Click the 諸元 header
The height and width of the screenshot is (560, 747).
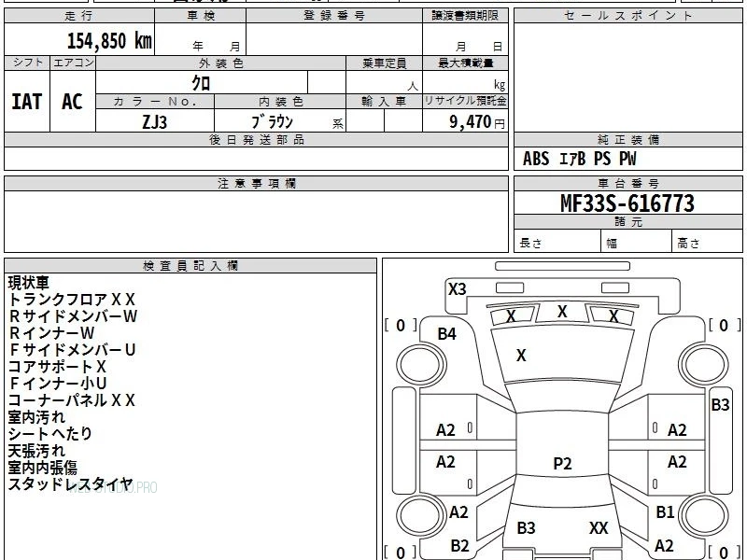click(x=627, y=222)
